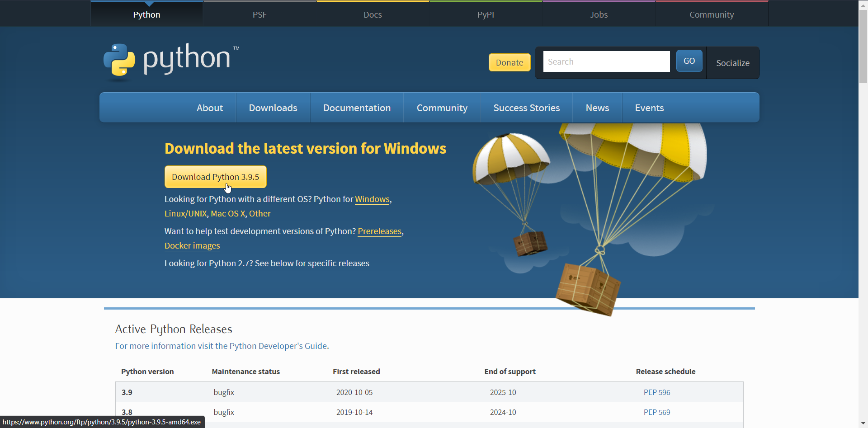Viewport: 868px width, 428px height.
Task: Click the 2024-10 end of support cell
Action: (503, 412)
